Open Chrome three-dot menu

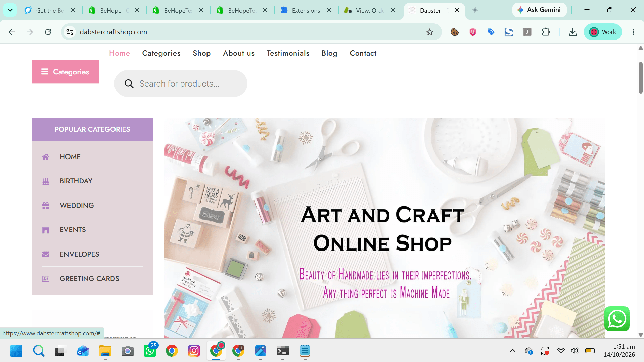633,32
